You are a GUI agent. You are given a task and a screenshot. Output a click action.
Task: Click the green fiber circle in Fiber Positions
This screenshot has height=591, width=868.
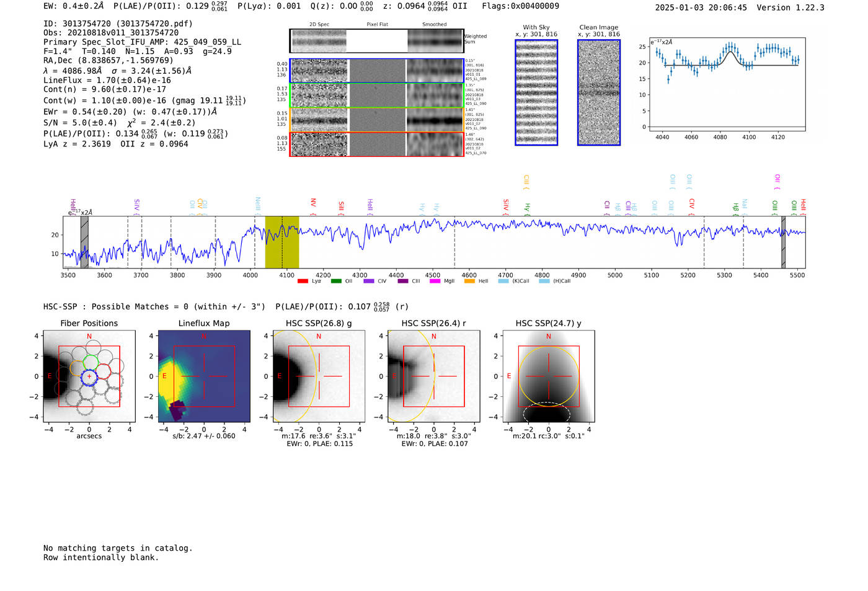point(91,362)
